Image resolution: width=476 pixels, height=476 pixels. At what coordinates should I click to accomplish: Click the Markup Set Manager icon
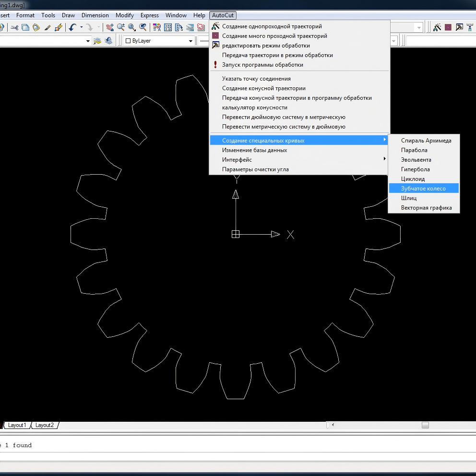click(x=201, y=28)
